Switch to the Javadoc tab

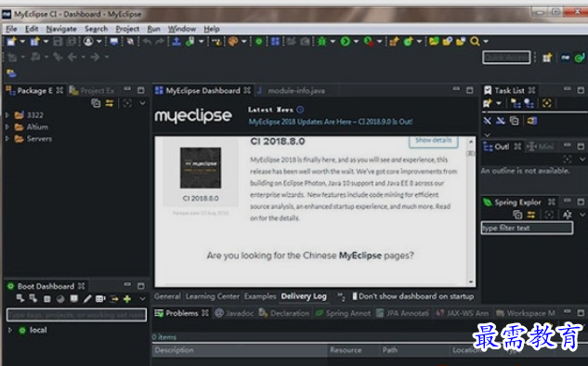click(x=235, y=313)
